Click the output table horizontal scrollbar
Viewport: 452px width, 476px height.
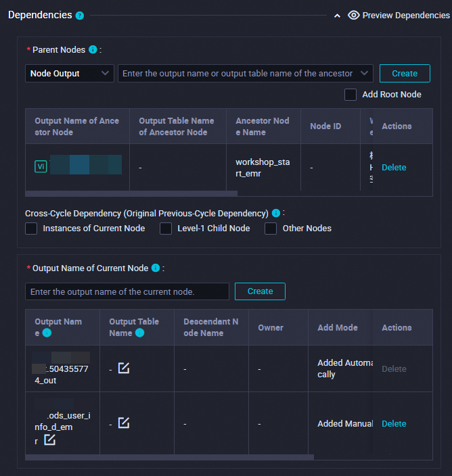169,457
